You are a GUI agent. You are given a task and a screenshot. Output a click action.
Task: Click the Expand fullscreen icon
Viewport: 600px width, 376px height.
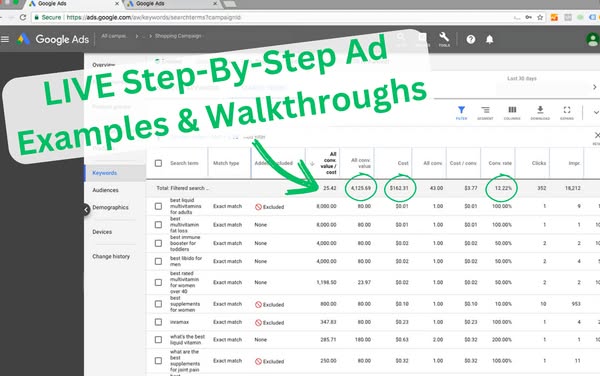[567, 113]
